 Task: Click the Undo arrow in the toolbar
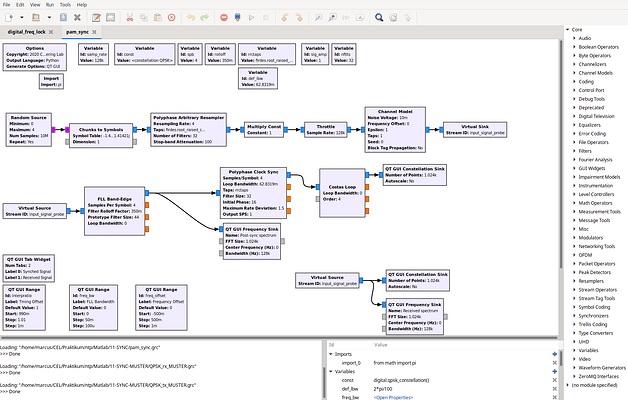[190, 17]
